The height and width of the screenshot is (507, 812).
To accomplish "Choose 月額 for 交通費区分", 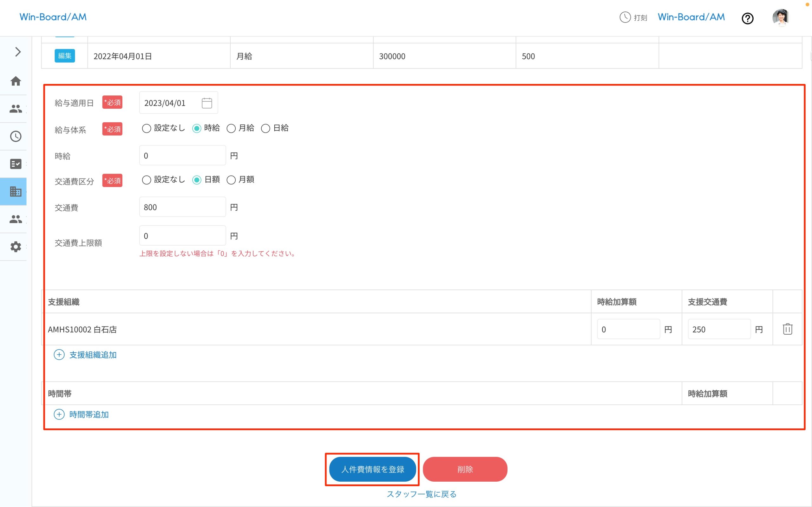I will [x=231, y=180].
